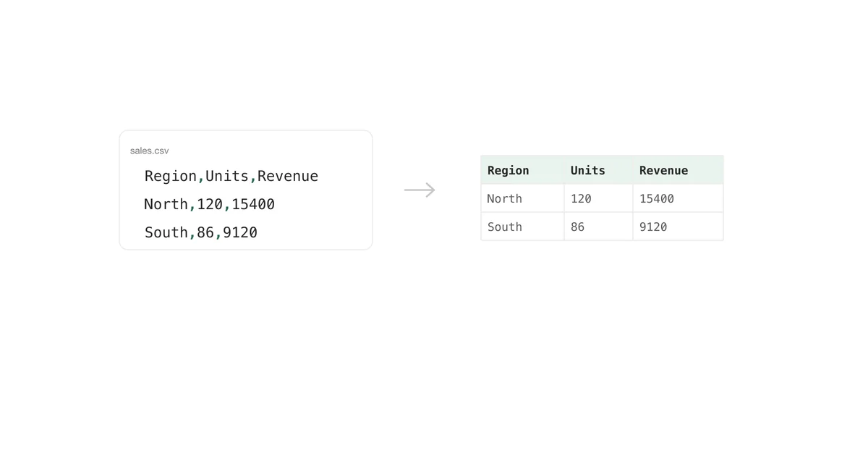Select the table cell containing 15400
868x456 pixels.
678,198
